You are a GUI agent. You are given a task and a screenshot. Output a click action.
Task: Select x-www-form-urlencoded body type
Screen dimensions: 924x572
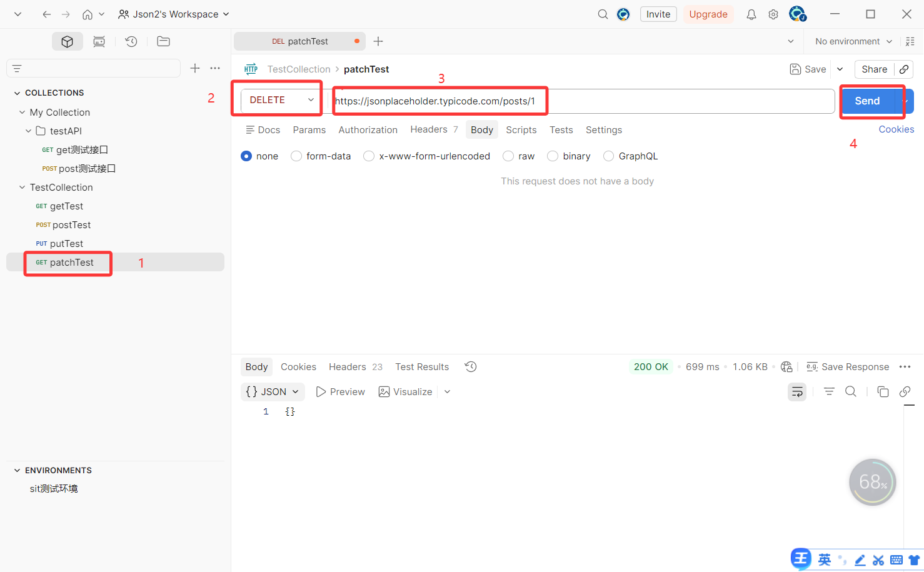(369, 156)
